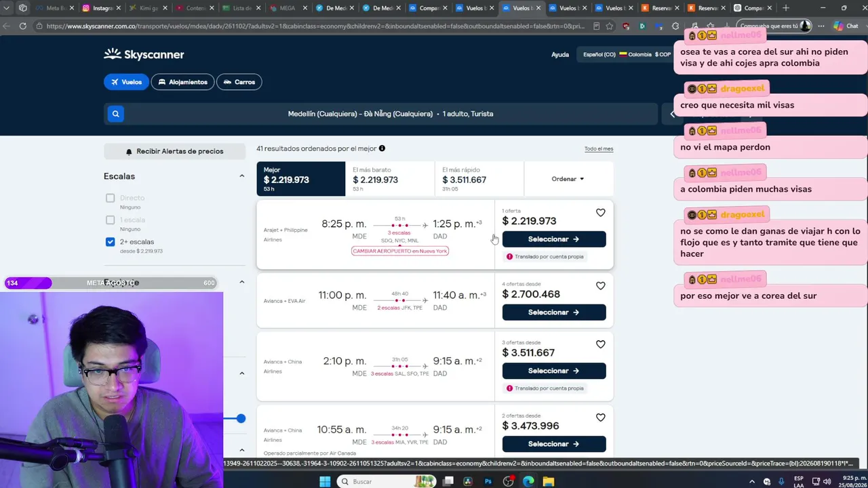Open Microsoft Edge from the taskbar
This screenshot has width=868, height=488.
(x=528, y=481)
